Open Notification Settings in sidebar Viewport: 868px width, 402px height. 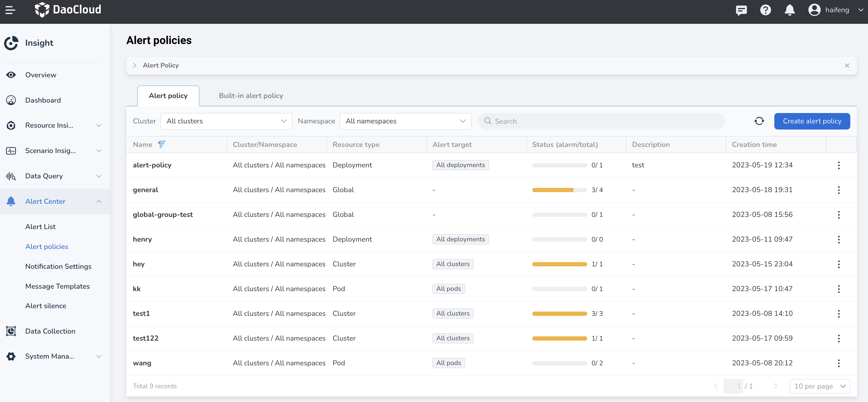coord(58,266)
